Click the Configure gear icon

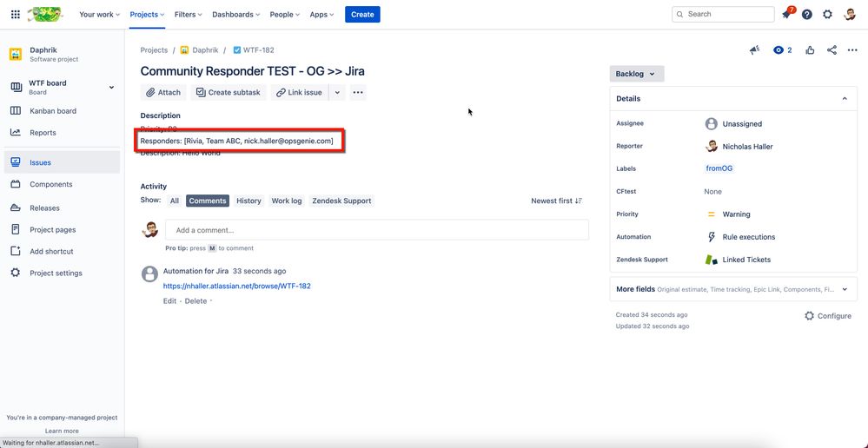coord(809,316)
